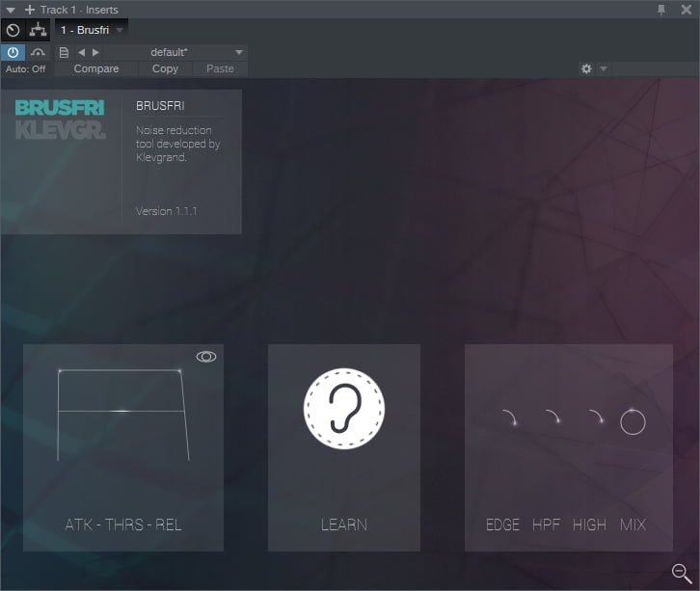Click the HPF label
Image resolution: width=700 pixels, height=591 pixels.
point(546,524)
